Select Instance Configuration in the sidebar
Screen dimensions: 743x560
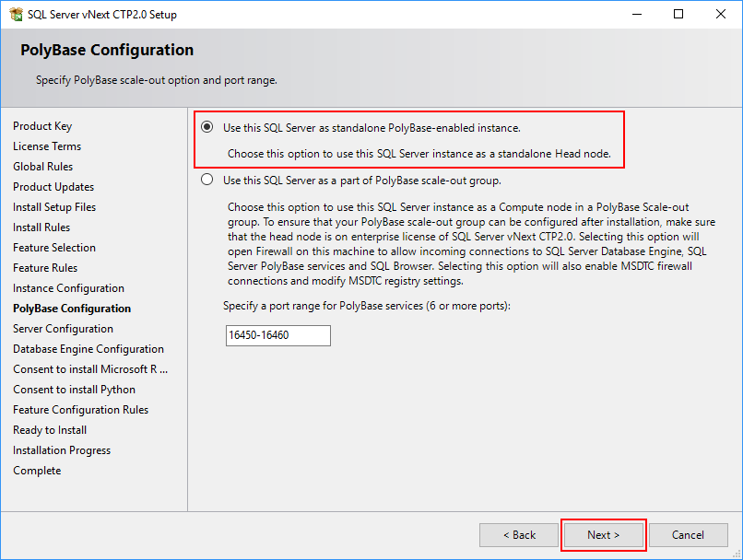(x=68, y=287)
